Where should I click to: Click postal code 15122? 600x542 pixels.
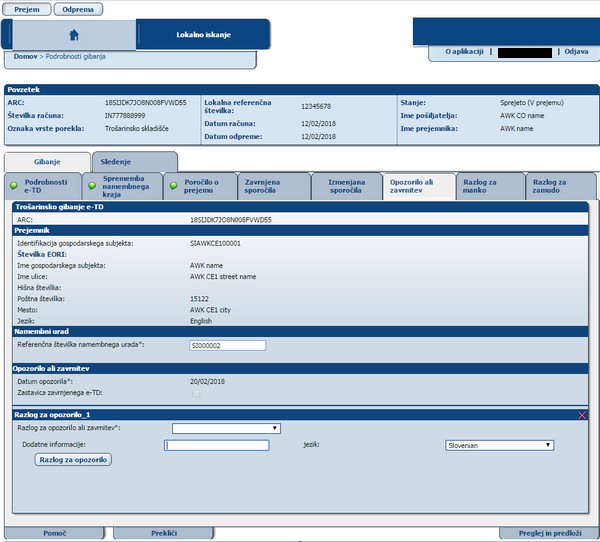(x=199, y=299)
